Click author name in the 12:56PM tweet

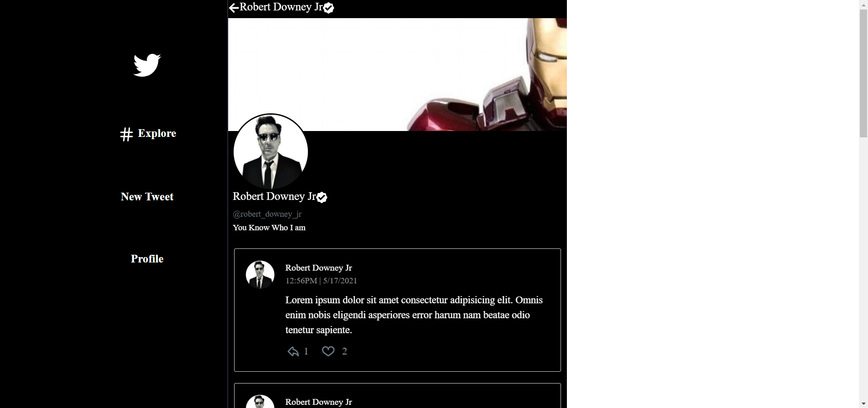[318, 268]
